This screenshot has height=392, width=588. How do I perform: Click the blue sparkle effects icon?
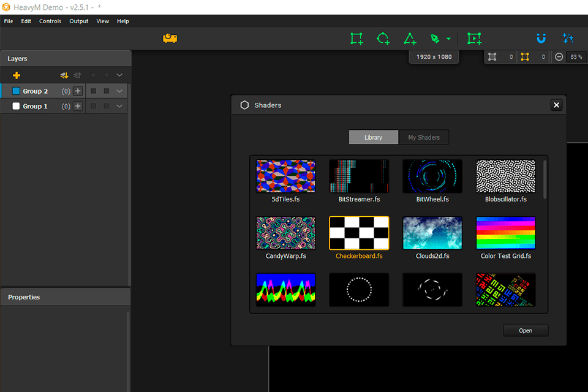pyautogui.click(x=568, y=39)
